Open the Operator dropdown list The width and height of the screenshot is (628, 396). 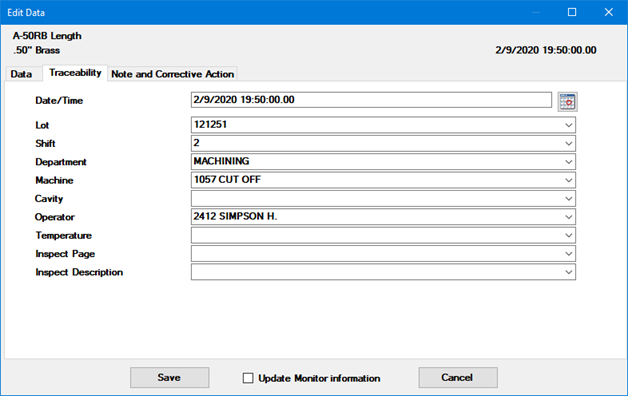568,217
